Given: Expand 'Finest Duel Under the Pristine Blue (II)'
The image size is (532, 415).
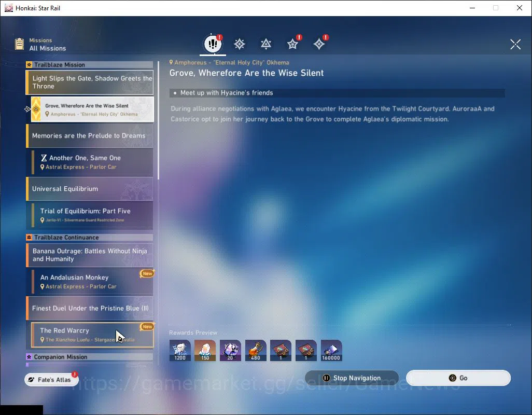Looking at the screenshot, I should [90, 308].
